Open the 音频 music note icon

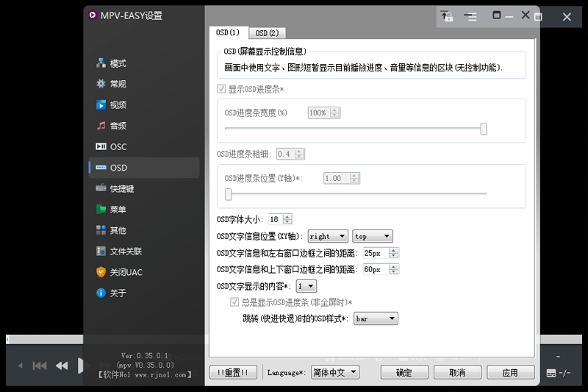(x=101, y=126)
